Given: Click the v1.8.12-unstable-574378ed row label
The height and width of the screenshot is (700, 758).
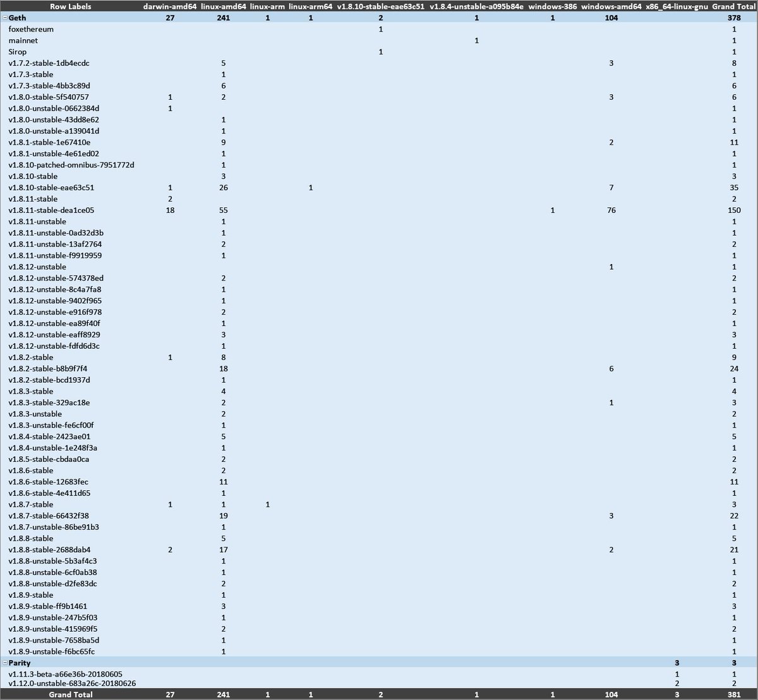Looking at the screenshot, I should click(x=56, y=278).
